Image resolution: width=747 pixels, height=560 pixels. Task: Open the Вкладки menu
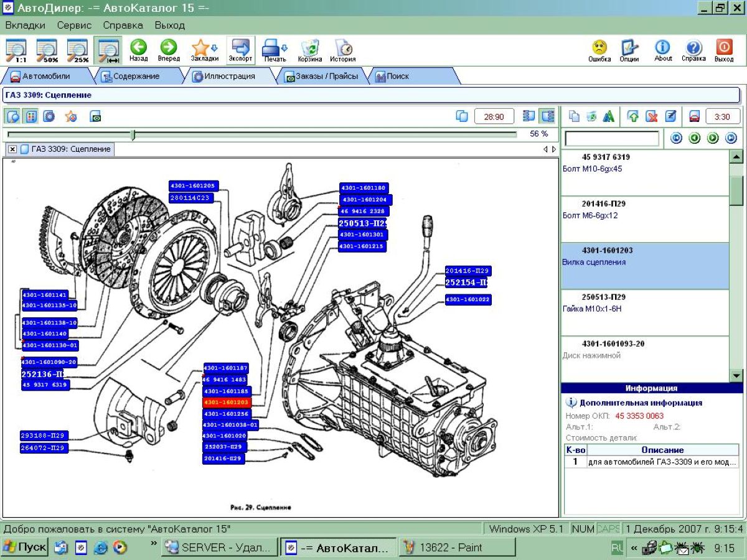(x=26, y=26)
